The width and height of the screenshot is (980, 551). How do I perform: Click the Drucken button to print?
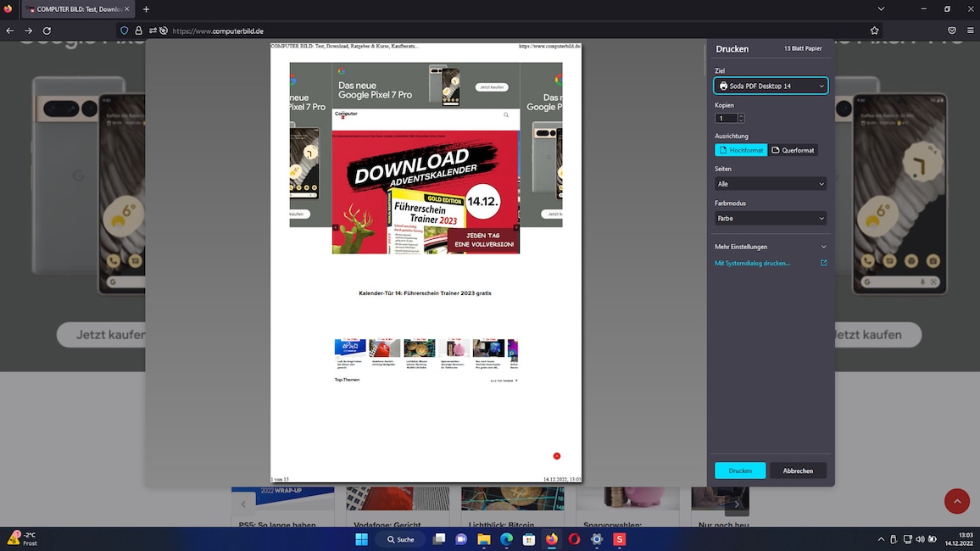(740, 470)
